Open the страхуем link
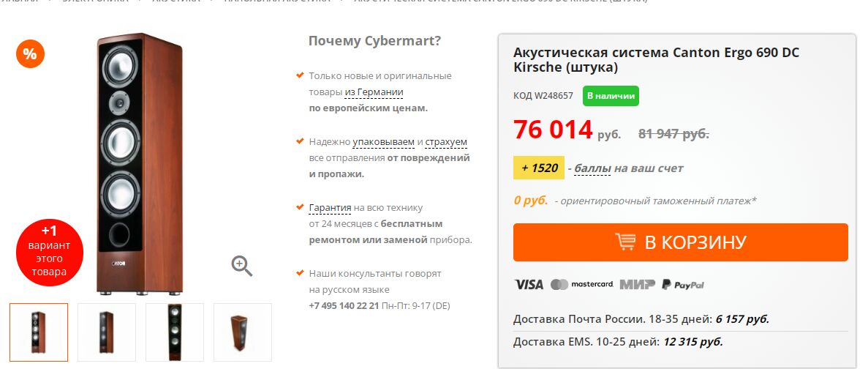 coord(446,142)
